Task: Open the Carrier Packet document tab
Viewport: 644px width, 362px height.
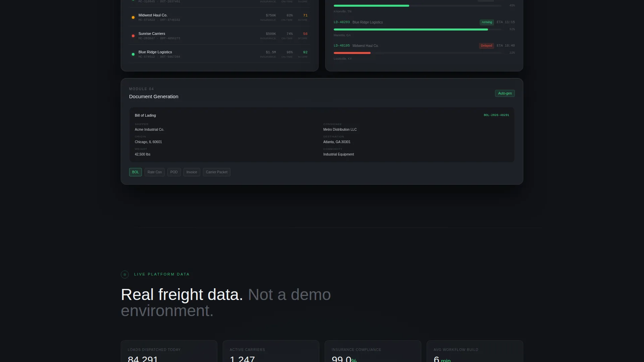Action: point(217,172)
